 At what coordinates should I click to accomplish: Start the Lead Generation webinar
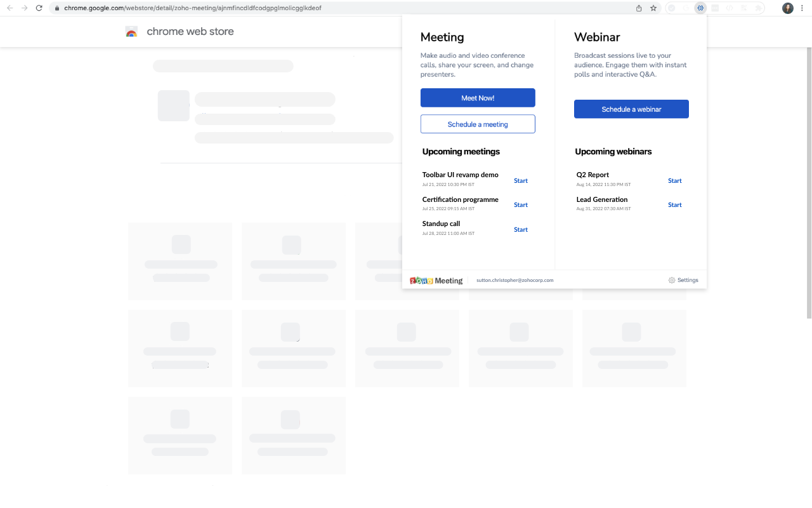click(674, 204)
